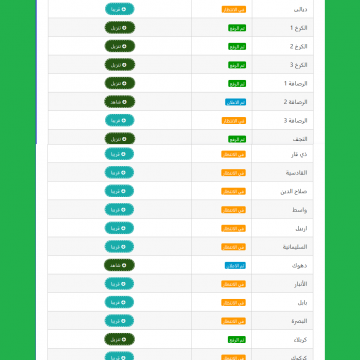Click the download button in الكرخ 3 row
360x360 pixels.
[x=120, y=65]
